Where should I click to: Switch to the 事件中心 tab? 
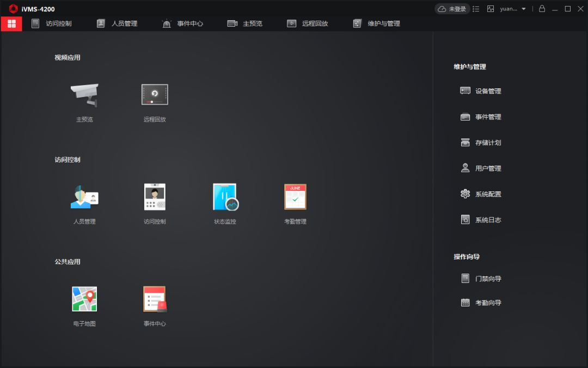182,23
